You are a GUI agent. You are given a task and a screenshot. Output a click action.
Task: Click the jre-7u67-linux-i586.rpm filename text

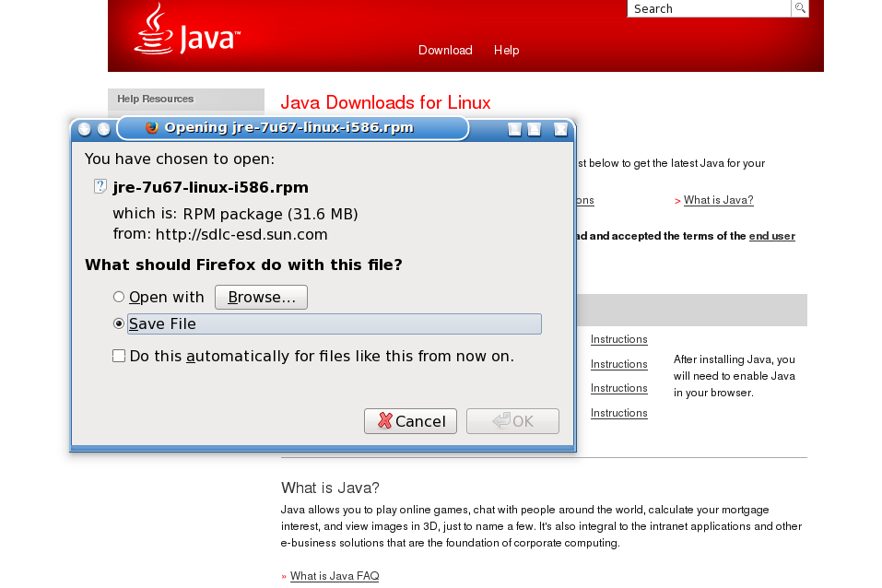[x=210, y=187]
